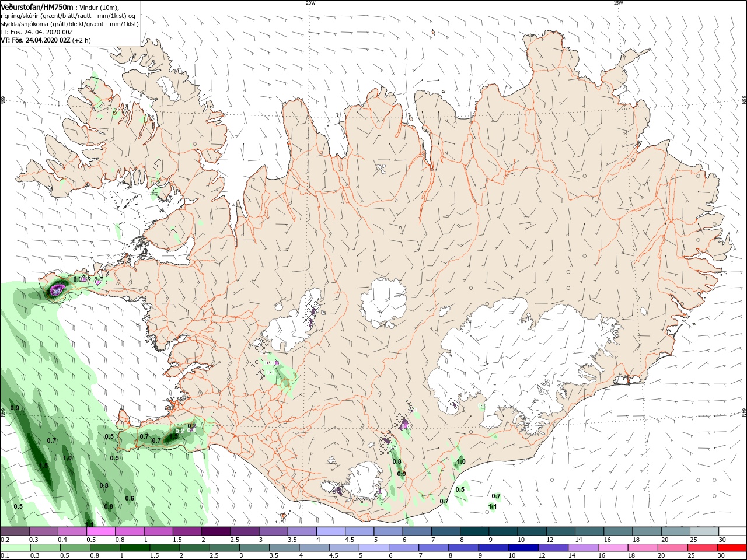The height and width of the screenshot is (560, 747).
Task: Click the '15W' longitude label
Action: [x=618, y=3]
